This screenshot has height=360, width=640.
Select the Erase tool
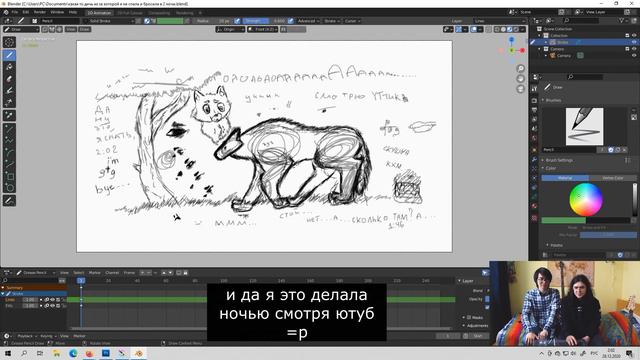(9, 79)
